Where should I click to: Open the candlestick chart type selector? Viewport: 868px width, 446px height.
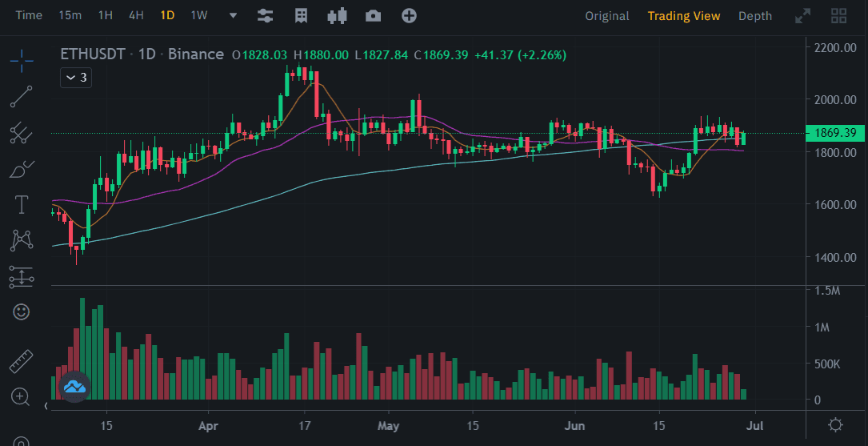(337, 16)
